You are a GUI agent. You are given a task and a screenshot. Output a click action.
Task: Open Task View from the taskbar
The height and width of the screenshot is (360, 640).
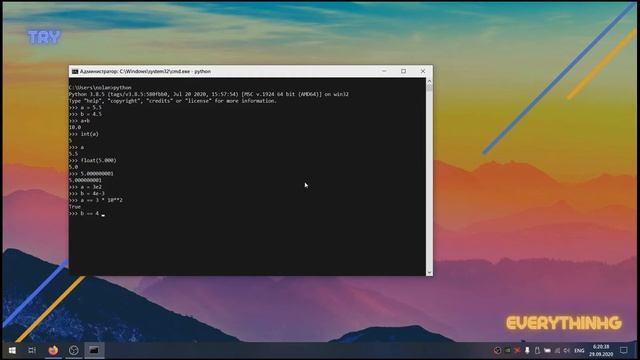pos(32,350)
